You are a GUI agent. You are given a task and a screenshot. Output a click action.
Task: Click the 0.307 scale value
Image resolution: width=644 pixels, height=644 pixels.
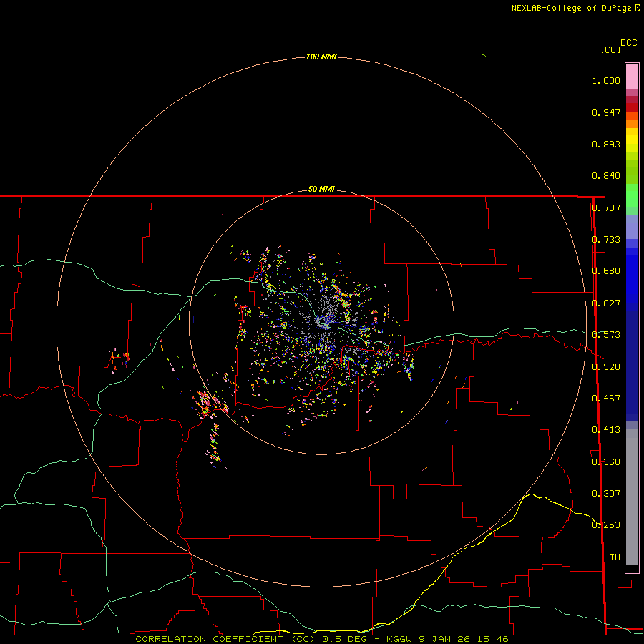point(606,494)
